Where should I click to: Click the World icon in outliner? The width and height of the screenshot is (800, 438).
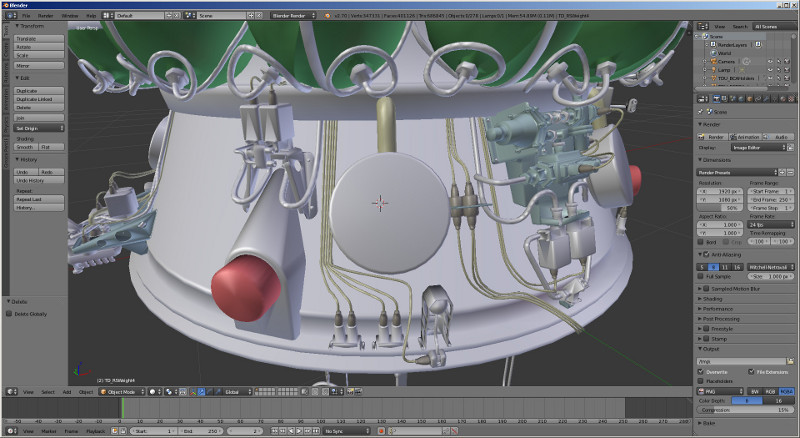coord(712,53)
